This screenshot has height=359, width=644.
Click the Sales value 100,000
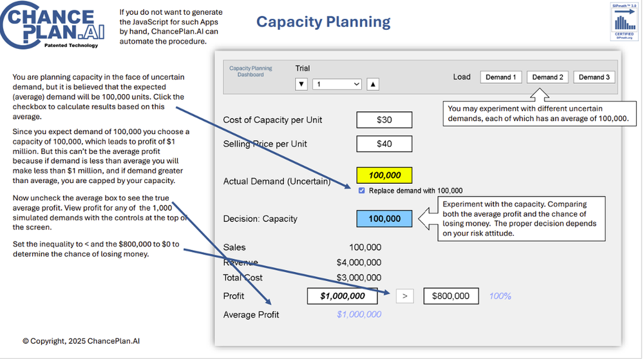365,247
